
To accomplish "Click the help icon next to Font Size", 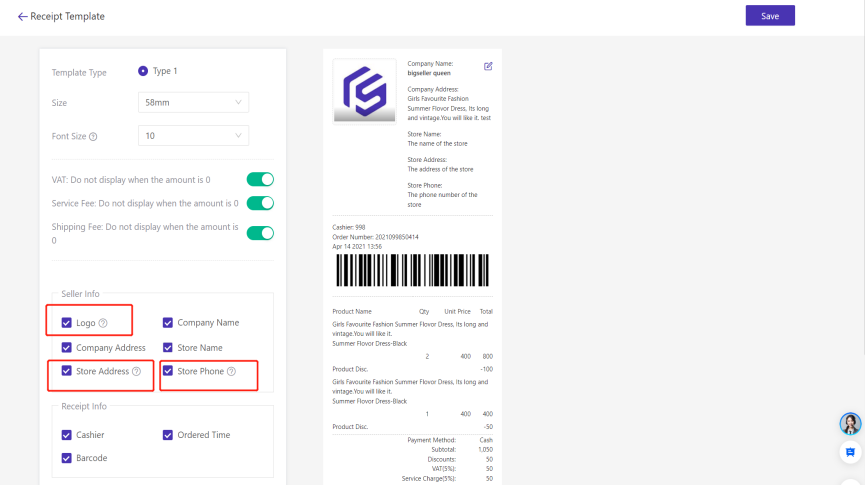I will pos(93,136).
